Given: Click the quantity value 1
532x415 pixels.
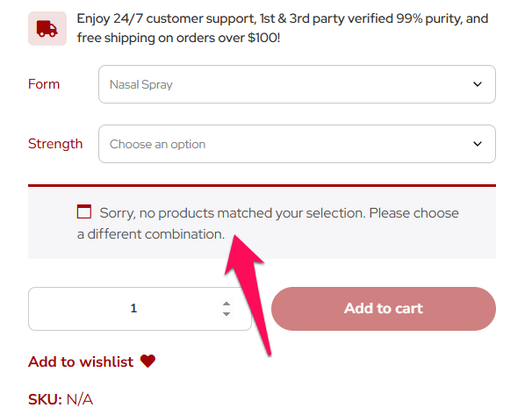Looking at the screenshot, I should point(133,309).
